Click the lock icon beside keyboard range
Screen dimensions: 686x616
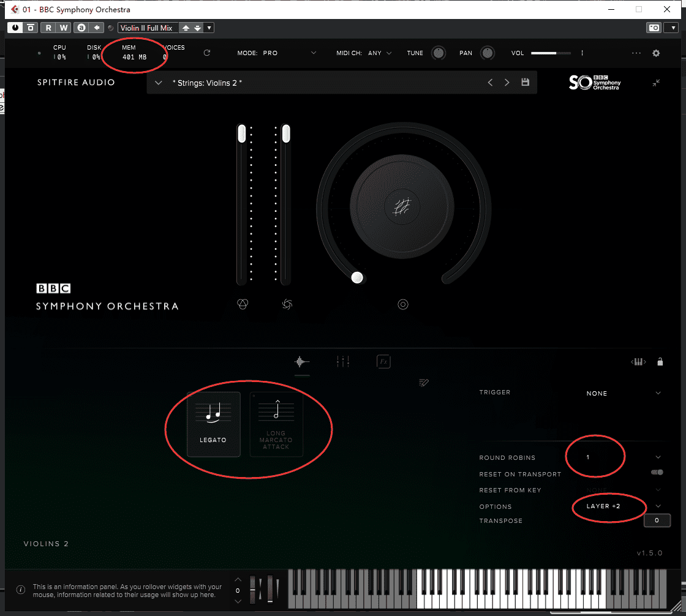[x=660, y=362]
